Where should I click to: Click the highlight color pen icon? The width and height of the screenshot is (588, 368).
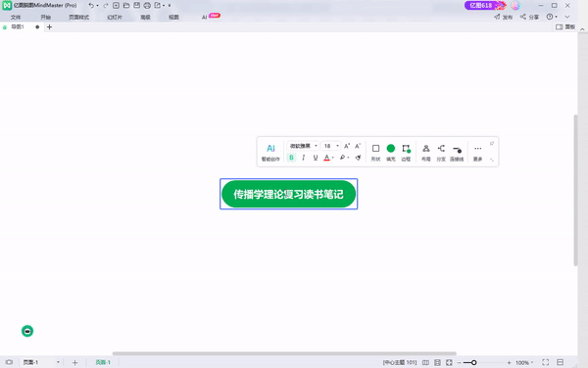pyautogui.click(x=342, y=158)
